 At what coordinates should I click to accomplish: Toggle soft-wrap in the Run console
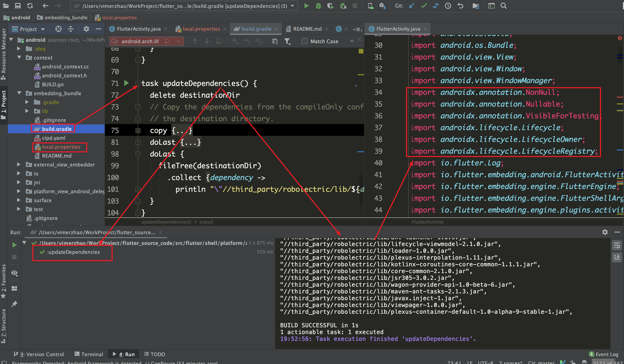click(x=617, y=245)
